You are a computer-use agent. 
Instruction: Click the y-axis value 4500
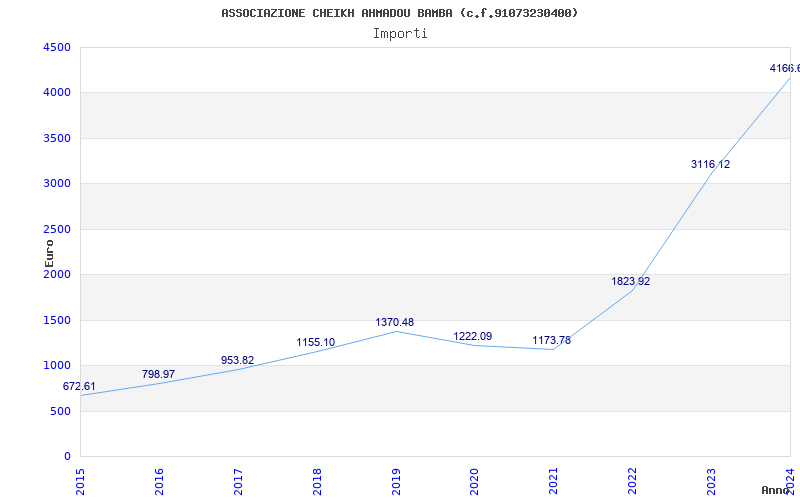[x=57, y=47]
